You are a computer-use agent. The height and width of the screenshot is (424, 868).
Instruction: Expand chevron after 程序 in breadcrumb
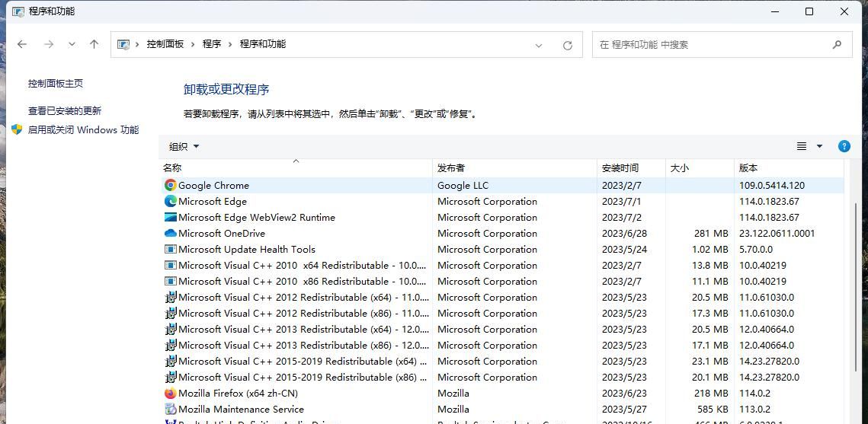click(x=231, y=44)
